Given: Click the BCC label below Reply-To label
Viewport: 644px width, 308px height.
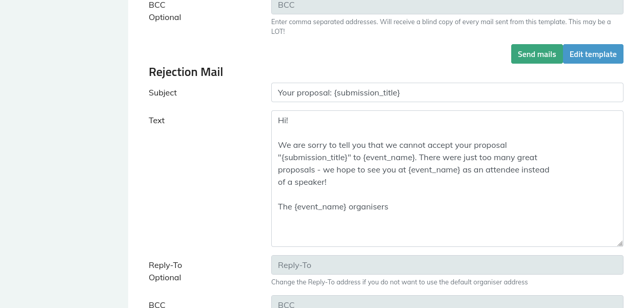Looking at the screenshot, I should (157, 304).
